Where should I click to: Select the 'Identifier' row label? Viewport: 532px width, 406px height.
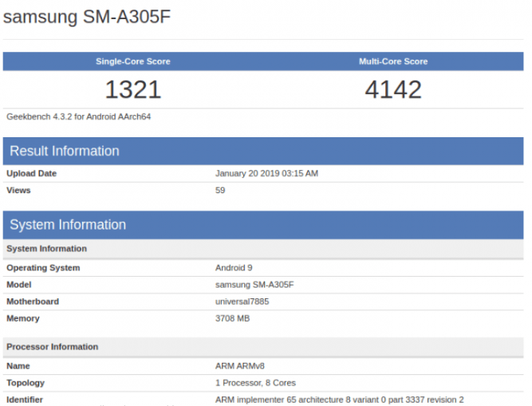[x=25, y=400]
